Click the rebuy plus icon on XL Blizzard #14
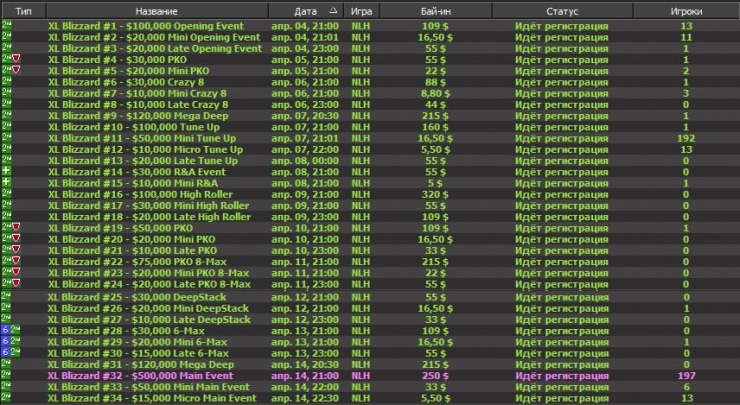 point(6,171)
